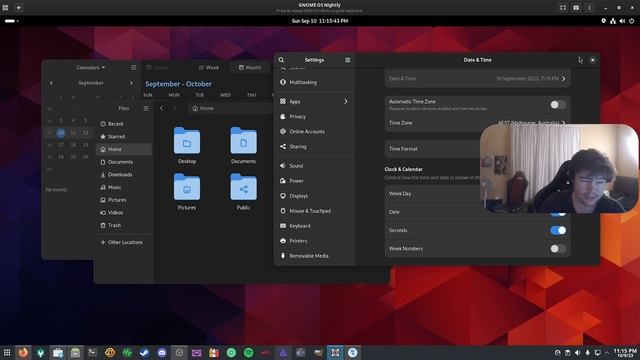The width and height of the screenshot is (640, 360).
Task: Open Other Locations in Files sidebar
Action: pos(124,242)
